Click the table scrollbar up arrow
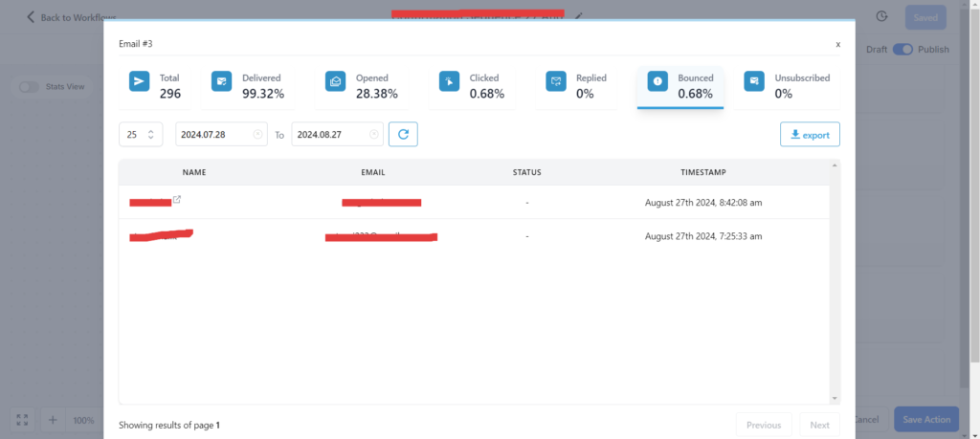 [x=835, y=165]
